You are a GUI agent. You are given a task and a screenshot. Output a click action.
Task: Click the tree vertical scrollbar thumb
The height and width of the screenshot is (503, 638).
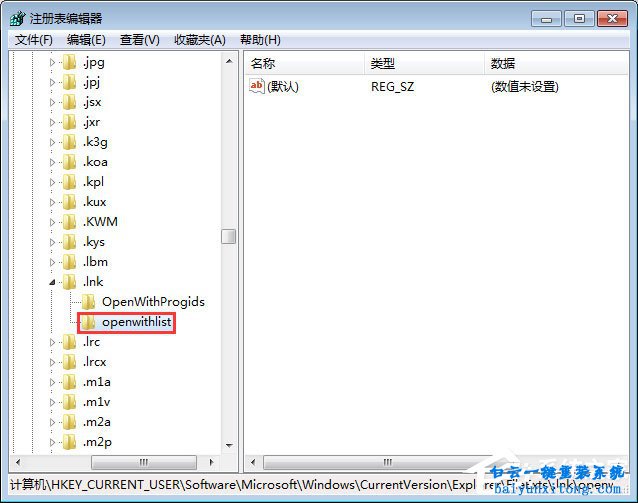(x=229, y=236)
